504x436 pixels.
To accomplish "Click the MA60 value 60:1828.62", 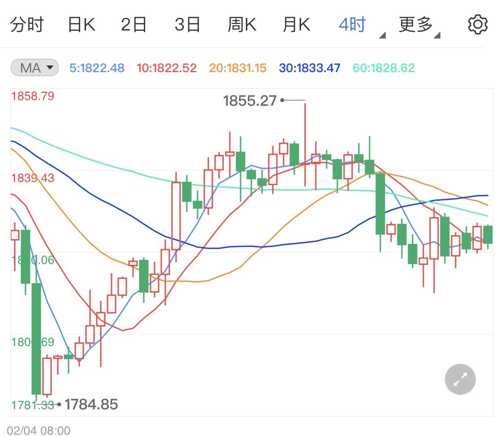I will [x=384, y=68].
